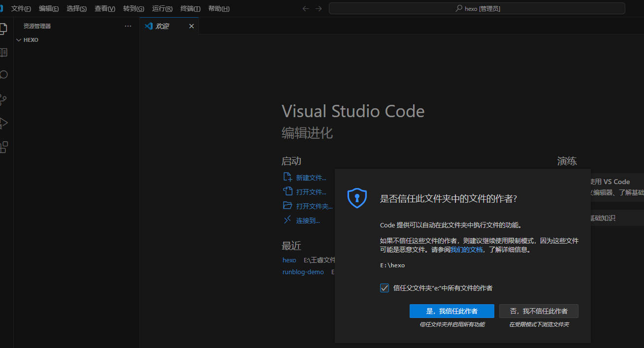Click the navigate forward arrow

pos(319,8)
